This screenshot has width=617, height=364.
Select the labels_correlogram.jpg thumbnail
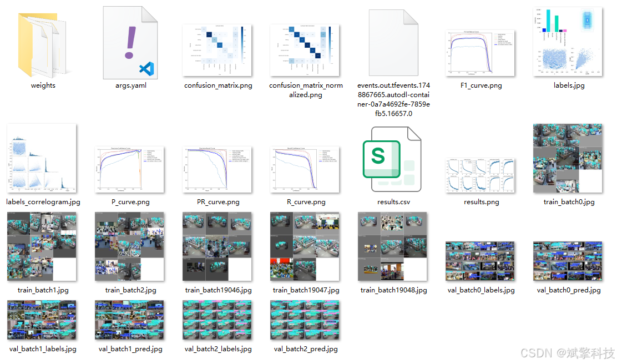pos(43,158)
